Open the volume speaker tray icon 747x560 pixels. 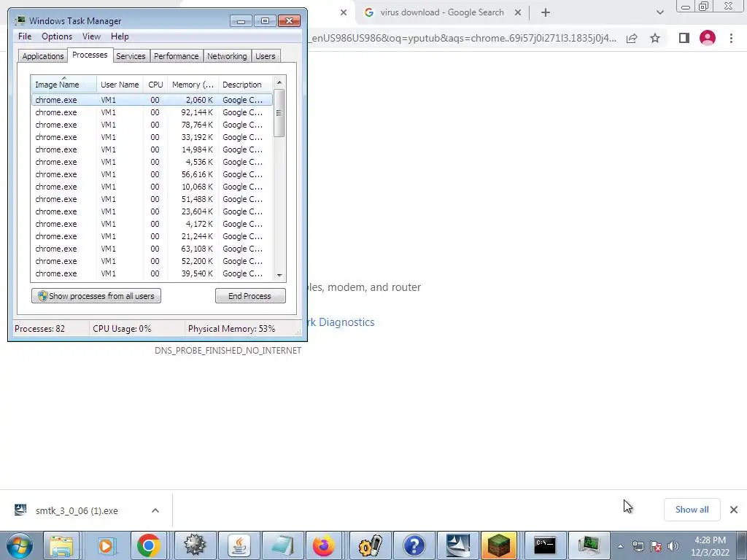pyautogui.click(x=673, y=546)
